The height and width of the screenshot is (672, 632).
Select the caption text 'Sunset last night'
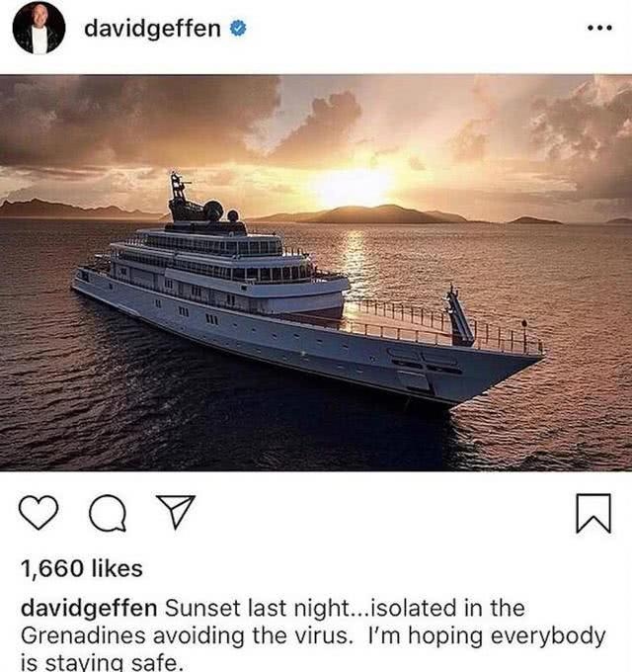pos(257,608)
